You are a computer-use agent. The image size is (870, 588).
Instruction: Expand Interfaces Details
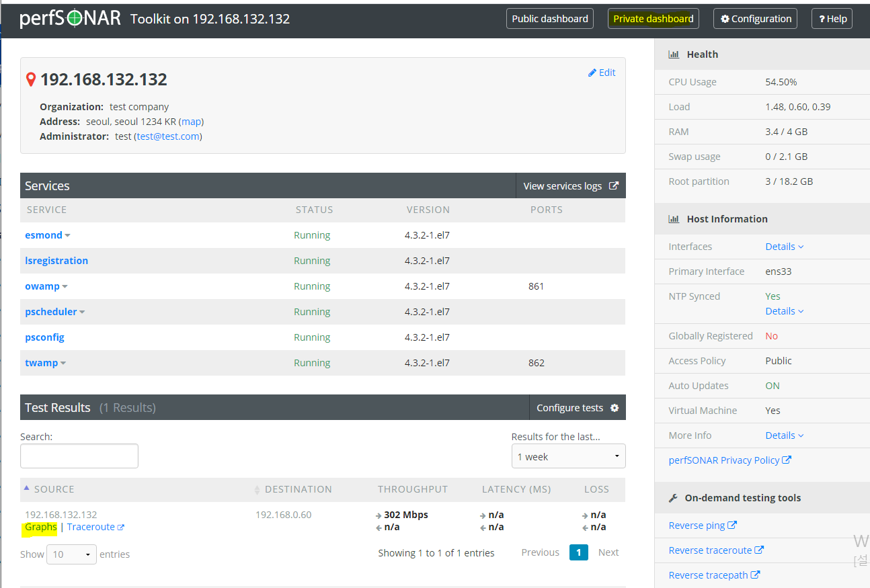click(785, 247)
